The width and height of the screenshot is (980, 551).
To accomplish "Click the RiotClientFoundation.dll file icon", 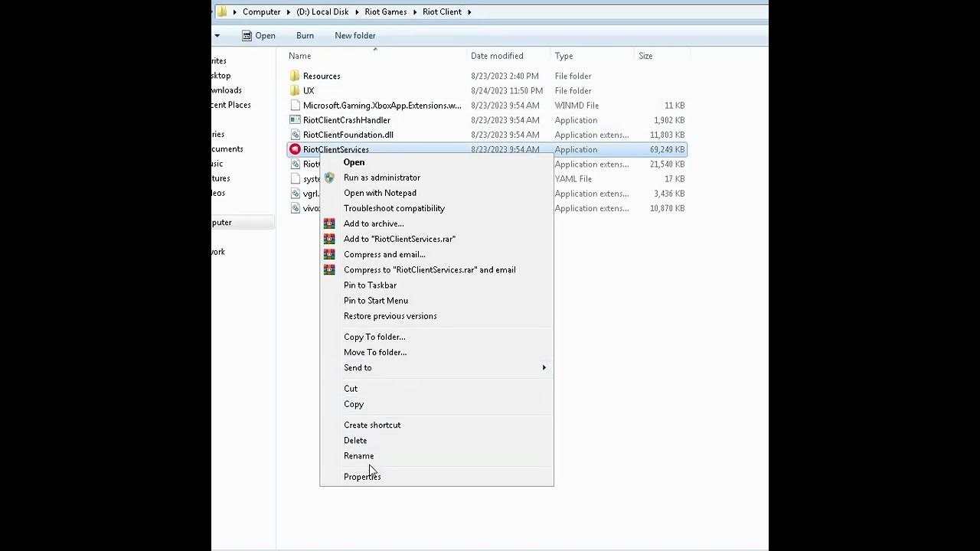I will pos(295,135).
